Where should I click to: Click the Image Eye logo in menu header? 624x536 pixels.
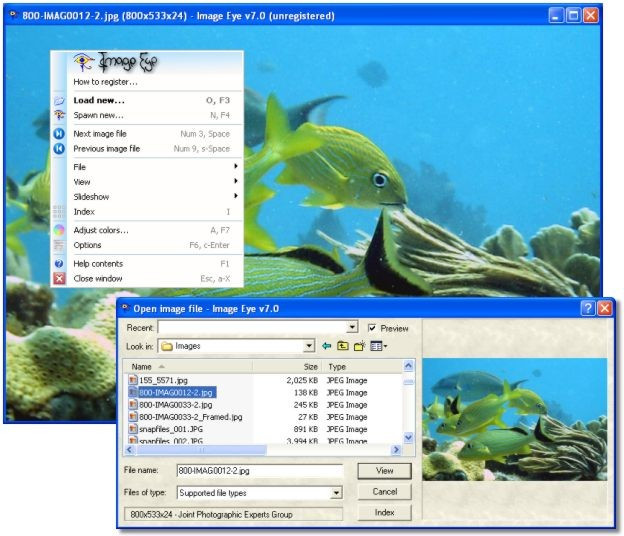(x=116, y=62)
